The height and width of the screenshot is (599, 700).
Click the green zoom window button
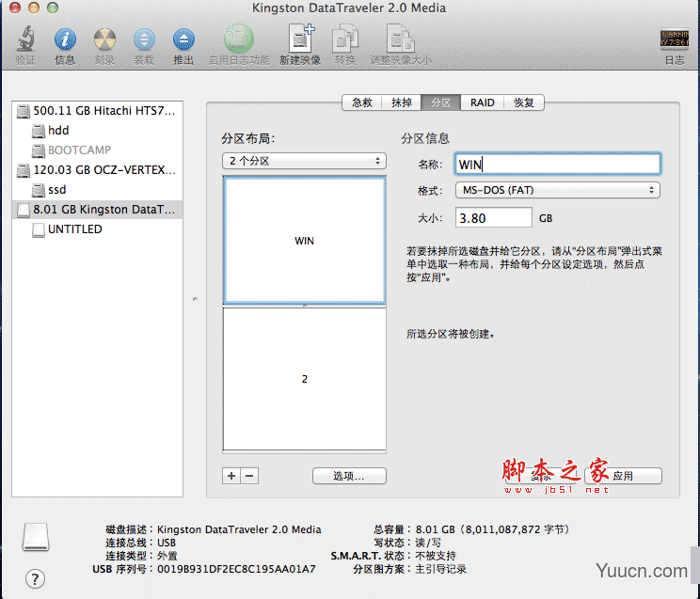click(53, 8)
